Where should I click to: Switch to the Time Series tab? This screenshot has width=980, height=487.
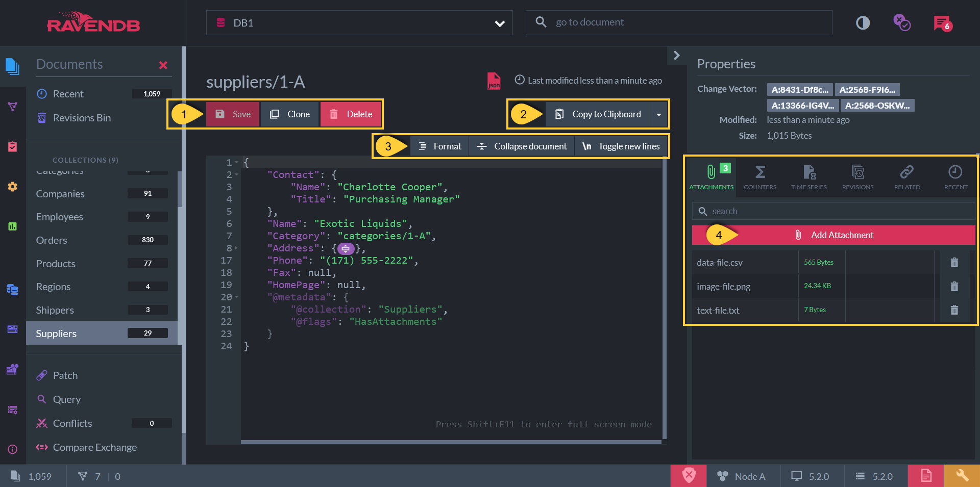[809, 177]
